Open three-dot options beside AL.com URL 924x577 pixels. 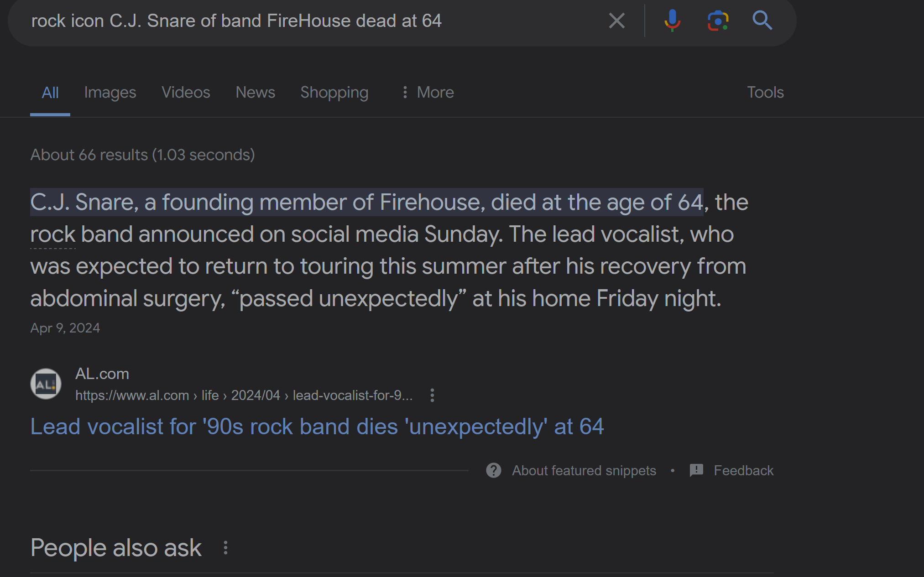point(432,395)
